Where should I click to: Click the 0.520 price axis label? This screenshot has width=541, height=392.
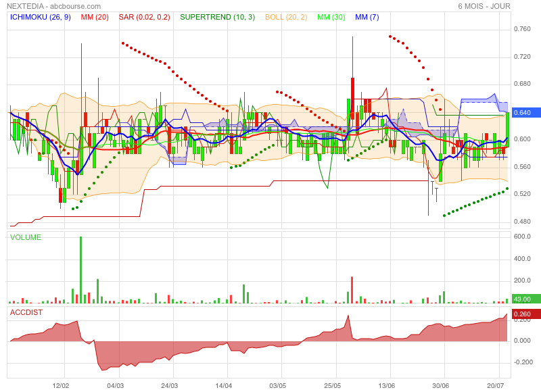[522, 194]
